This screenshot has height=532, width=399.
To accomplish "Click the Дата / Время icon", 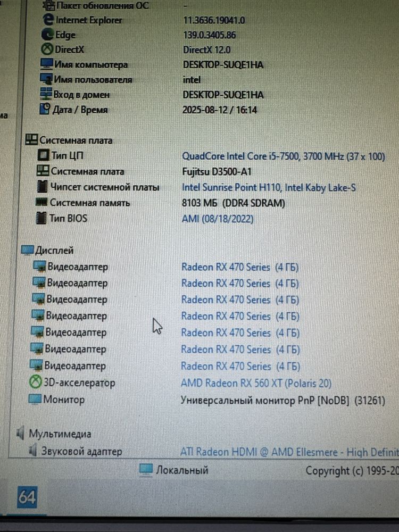I will [x=45, y=109].
